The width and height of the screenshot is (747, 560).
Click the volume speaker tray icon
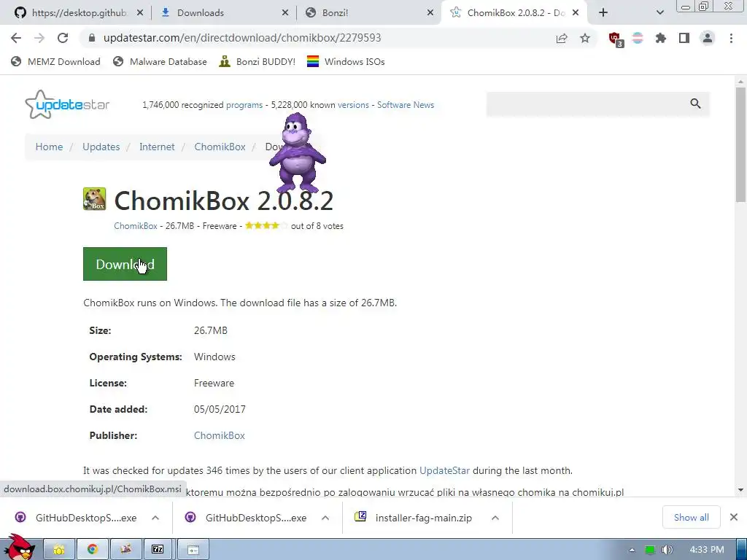pyautogui.click(x=667, y=550)
